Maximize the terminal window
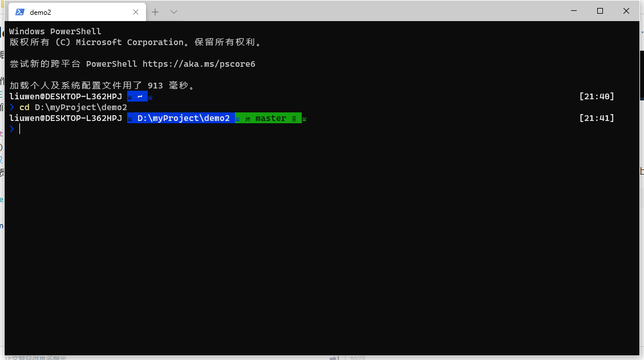Viewport: 644px width, 360px height. tap(600, 11)
